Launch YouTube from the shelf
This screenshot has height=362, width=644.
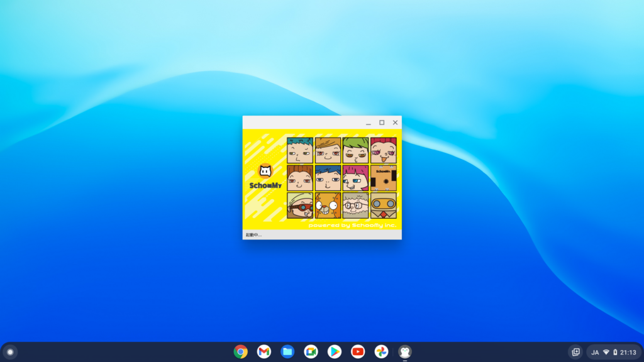pyautogui.click(x=358, y=352)
